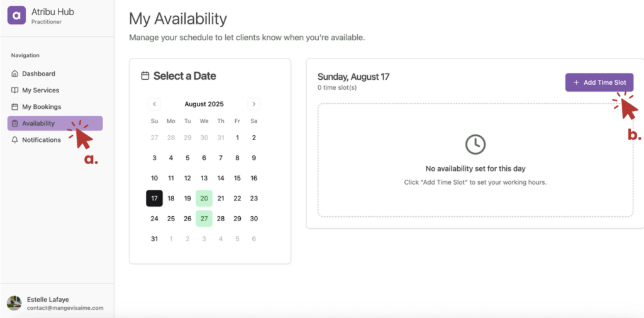This screenshot has width=644, height=318.
Task: Click the Dashboard home icon
Action: [15, 74]
